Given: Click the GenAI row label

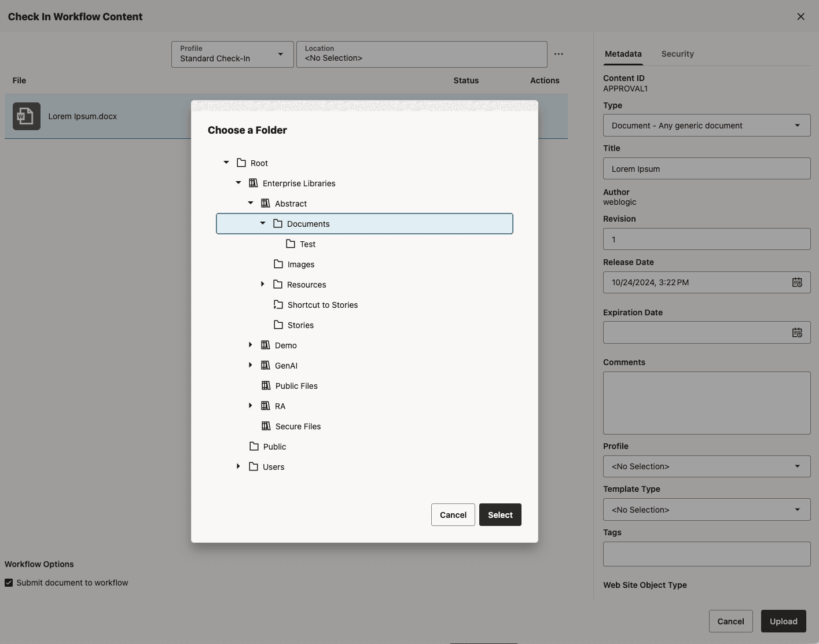Looking at the screenshot, I should point(286,366).
